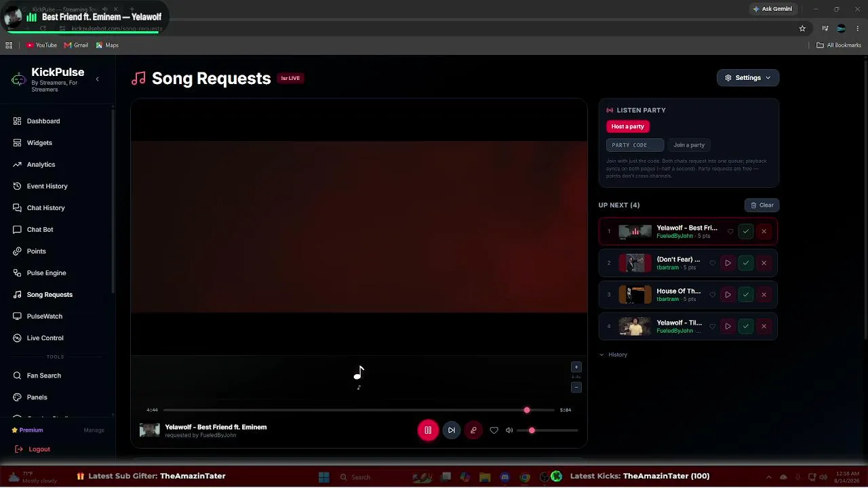Favorite the Yelawolf - Til... queue item
The image size is (868, 488).
click(712, 327)
